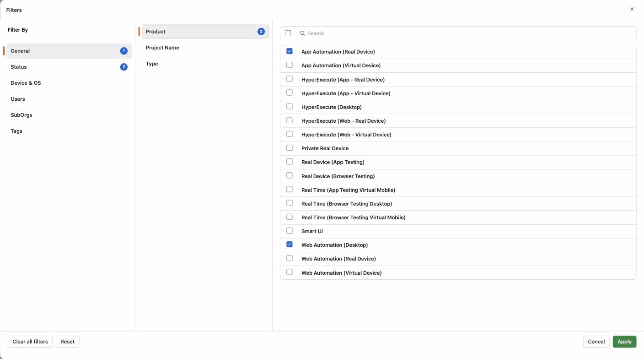The image size is (644, 359).
Task: Select the Product sub-filter
Action: (x=205, y=32)
